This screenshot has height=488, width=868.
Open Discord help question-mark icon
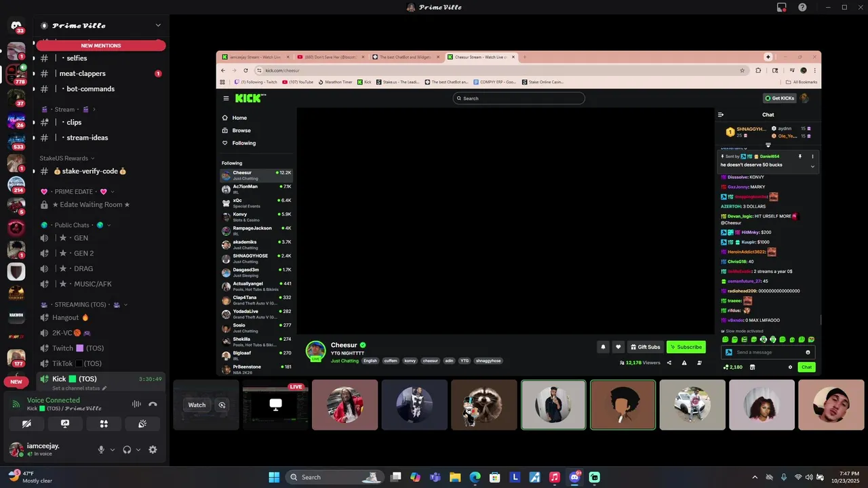pos(802,7)
